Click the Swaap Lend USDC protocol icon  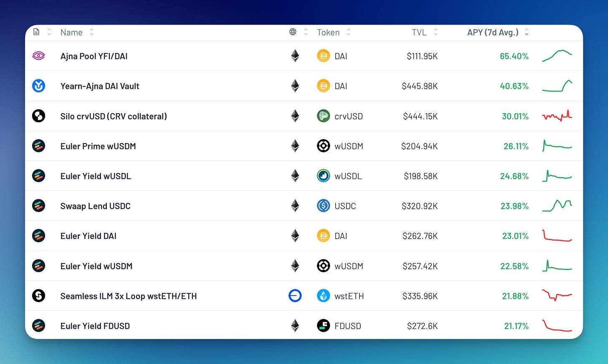[38, 206]
